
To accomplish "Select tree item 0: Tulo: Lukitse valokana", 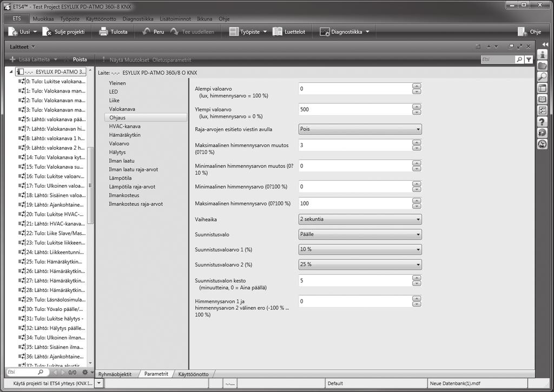I will 52,81.
